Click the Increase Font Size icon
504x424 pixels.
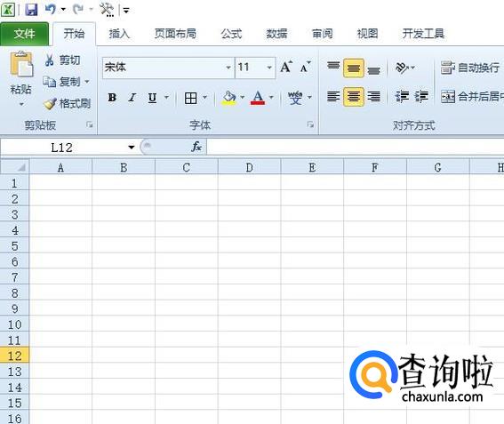coord(286,67)
